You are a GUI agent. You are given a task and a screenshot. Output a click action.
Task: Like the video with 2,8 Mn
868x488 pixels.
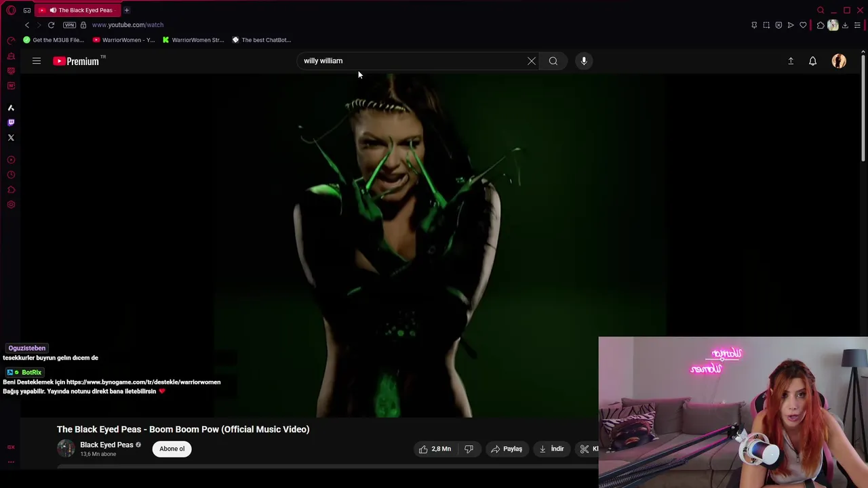click(x=435, y=449)
